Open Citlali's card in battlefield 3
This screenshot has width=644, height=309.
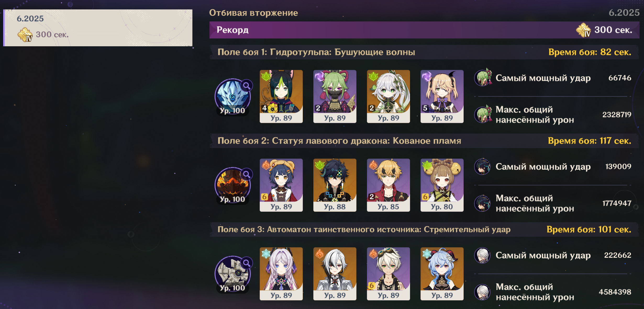(x=281, y=274)
